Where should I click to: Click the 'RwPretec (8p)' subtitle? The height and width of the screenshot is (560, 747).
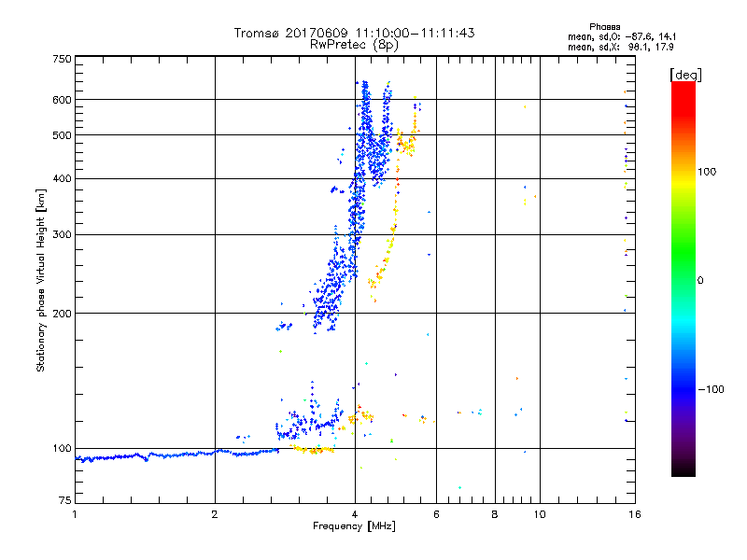pos(354,45)
